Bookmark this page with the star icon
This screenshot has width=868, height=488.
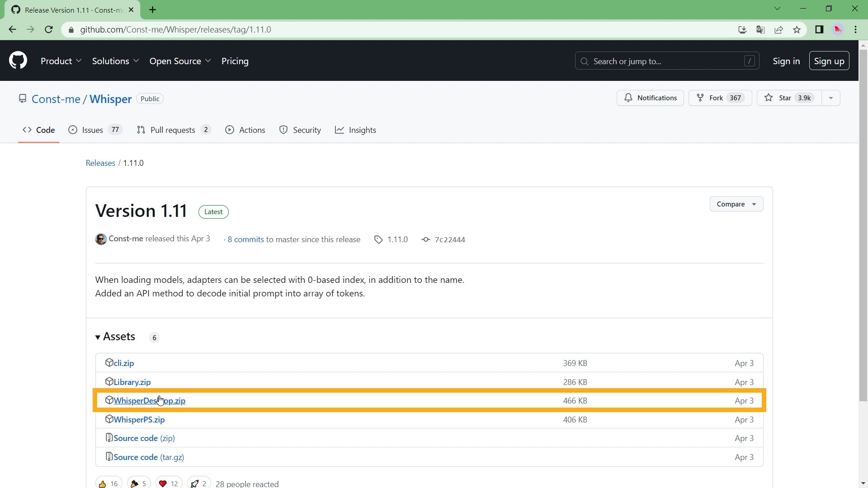click(x=797, y=29)
